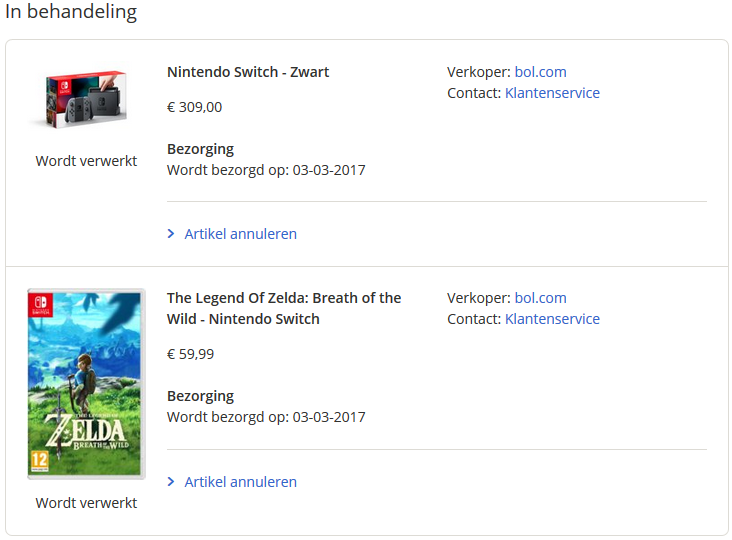Image resolution: width=732 pixels, height=540 pixels.
Task: Contact Klantenservice for the Nintendo Switch order
Action: 552,93
